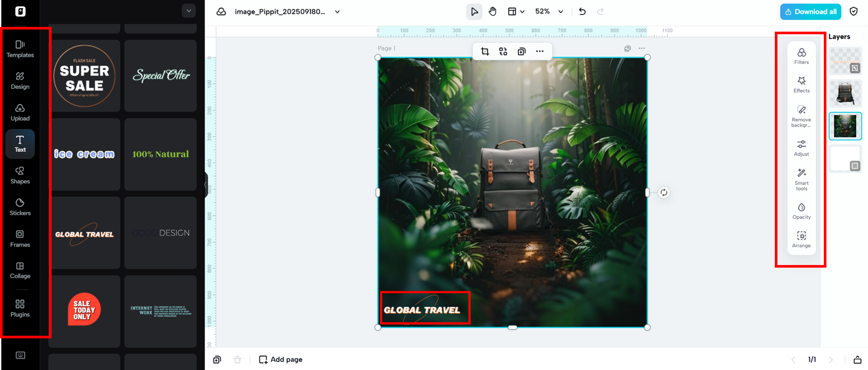
Task: Choose the Special Offer text template
Action: click(160, 76)
